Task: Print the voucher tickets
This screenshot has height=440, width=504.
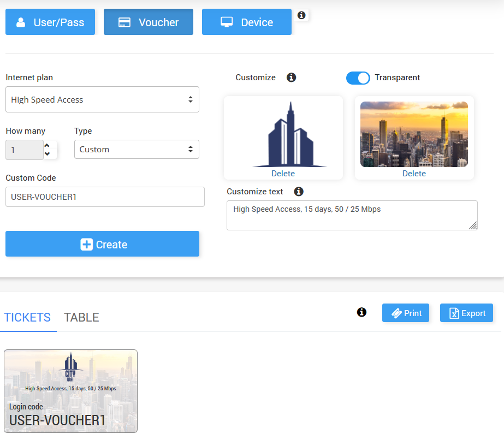Action: pyautogui.click(x=406, y=313)
